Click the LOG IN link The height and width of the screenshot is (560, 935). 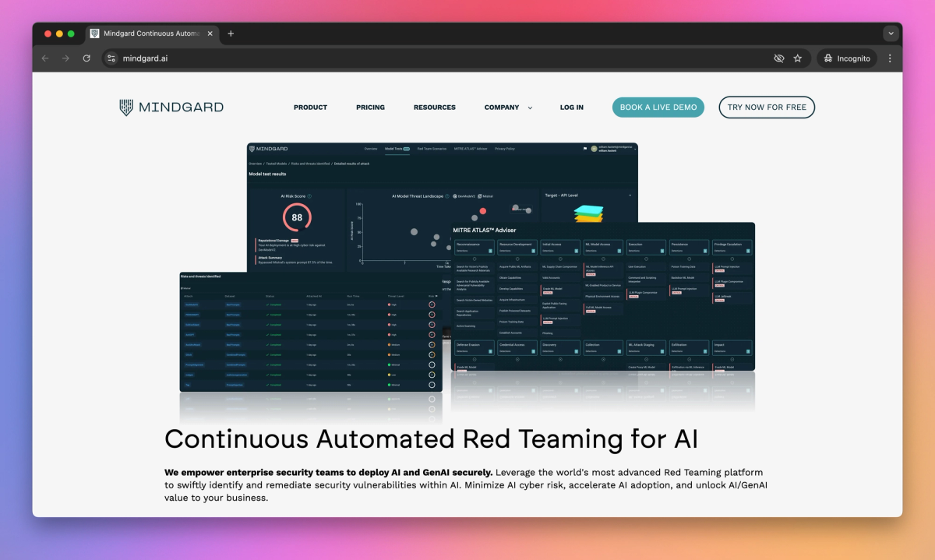[x=571, y=107]
